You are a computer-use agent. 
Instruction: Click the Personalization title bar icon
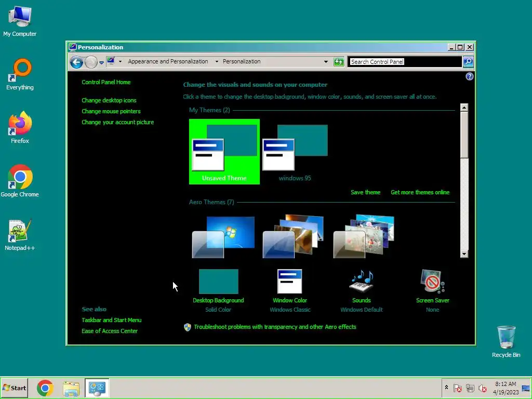(72, 47)
